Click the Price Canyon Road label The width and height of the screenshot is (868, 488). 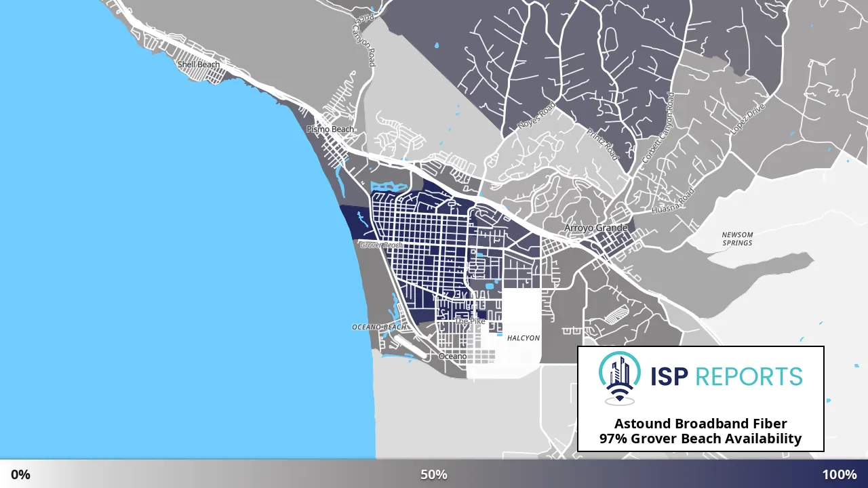[x=363, y=39]
